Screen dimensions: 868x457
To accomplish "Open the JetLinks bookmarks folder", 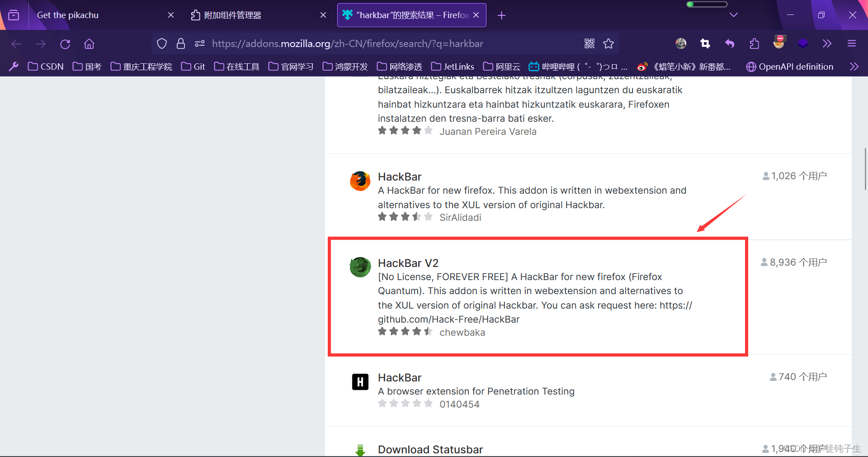I will [453, 67].
